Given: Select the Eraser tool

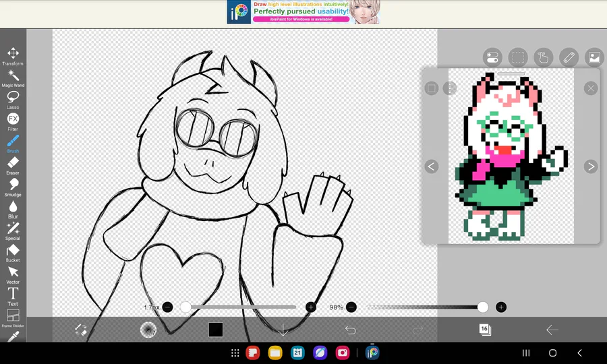Looking at the screenshot, I should pos(13,166).
